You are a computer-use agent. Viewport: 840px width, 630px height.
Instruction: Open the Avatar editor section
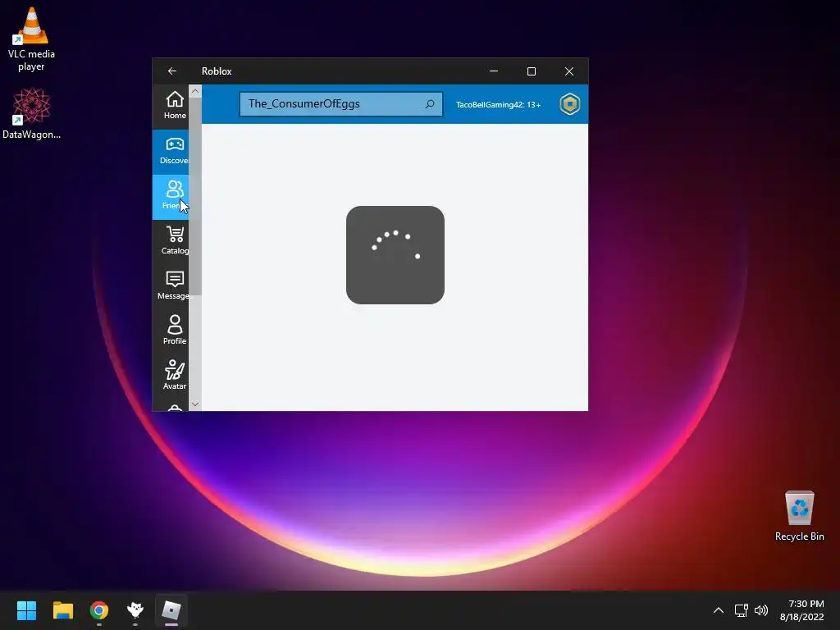[x=171, y=377]
